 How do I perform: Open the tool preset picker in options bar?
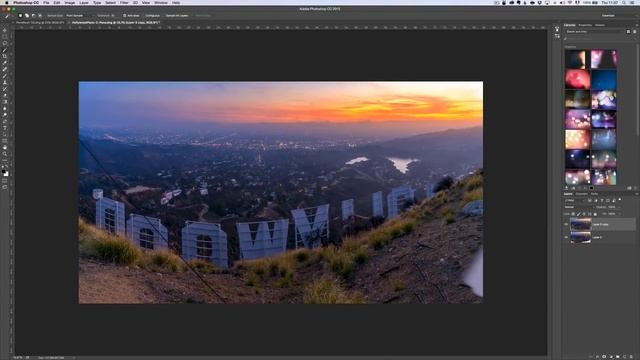click(x=8, y=16)
